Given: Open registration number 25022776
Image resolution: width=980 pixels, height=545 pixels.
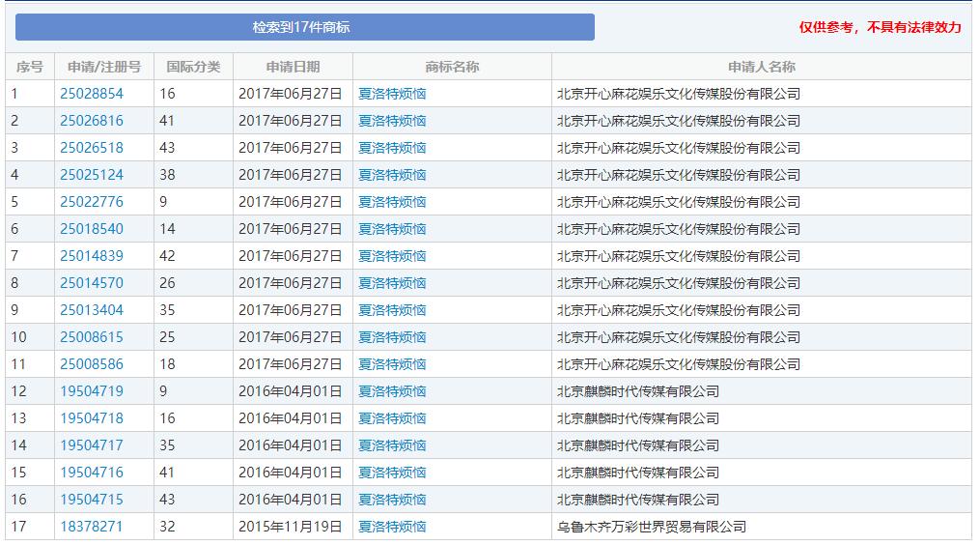Looking at the screenshot, I should point(92,202).
